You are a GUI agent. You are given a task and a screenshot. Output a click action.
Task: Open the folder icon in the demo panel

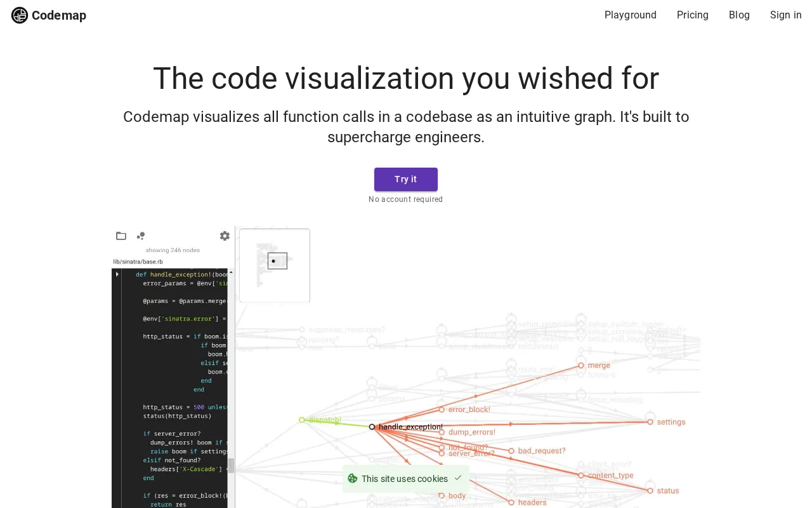[121, 236]
